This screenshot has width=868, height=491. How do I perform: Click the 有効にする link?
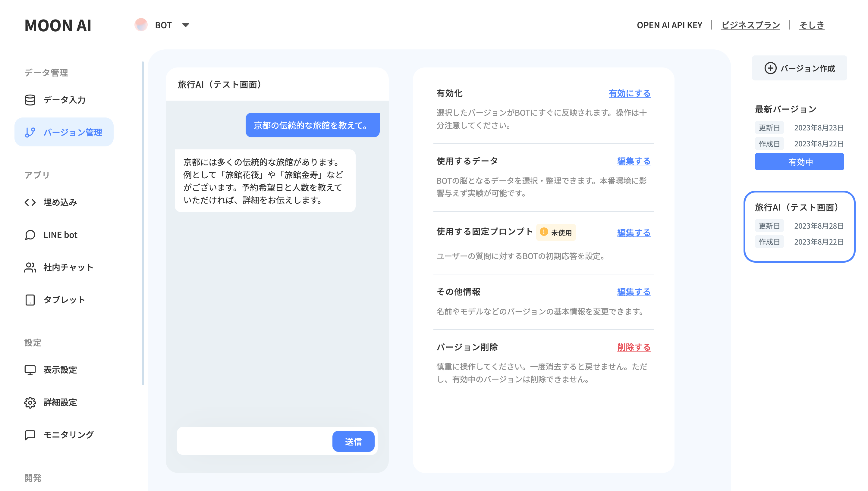tap(629, 93)
